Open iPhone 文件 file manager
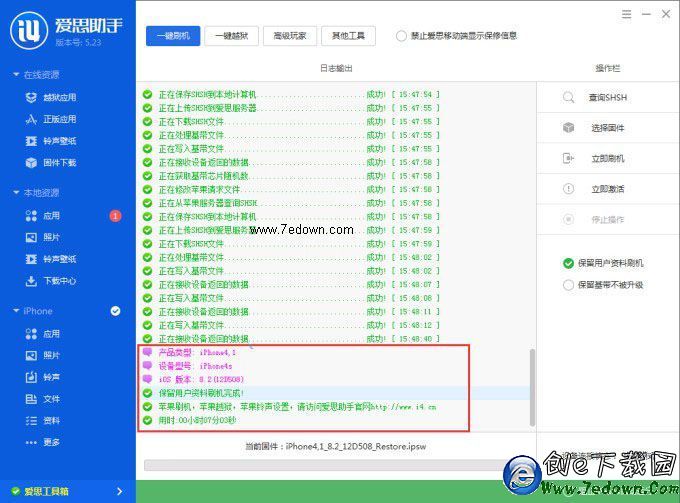The image size is (680, 503). (x=51, y=399)
